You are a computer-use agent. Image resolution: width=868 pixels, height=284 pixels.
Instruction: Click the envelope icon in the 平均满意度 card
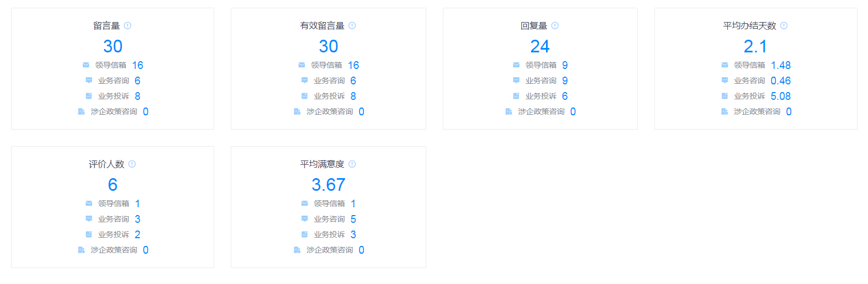click(305, 203)
